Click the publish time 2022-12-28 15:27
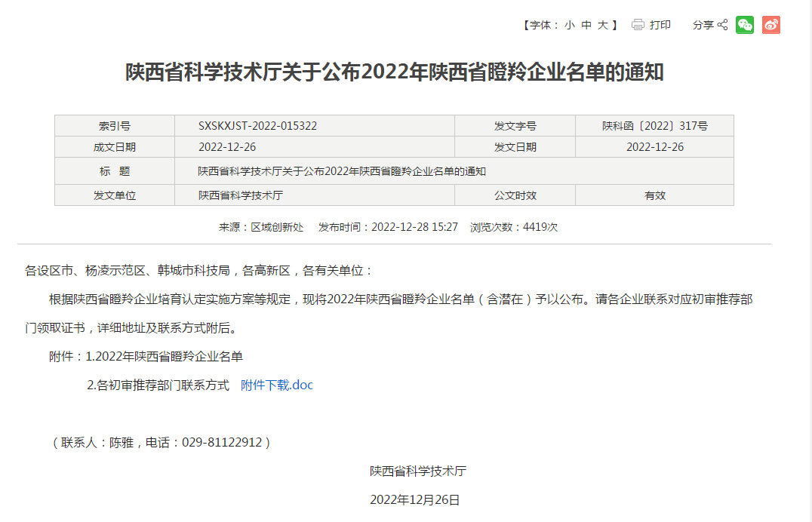This screenshot has height=522, width=812. (414, 227)
